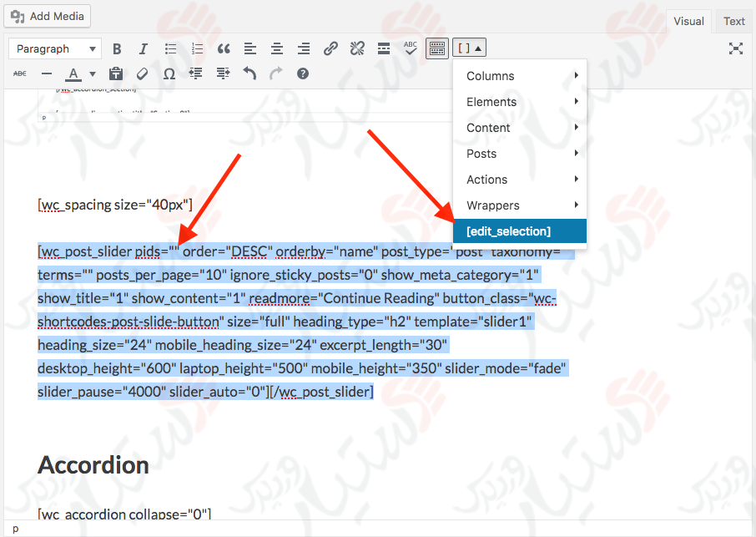Screen dimensions: 756x537
Task: Remove link with the unlink icon
Action: (357, 48)
